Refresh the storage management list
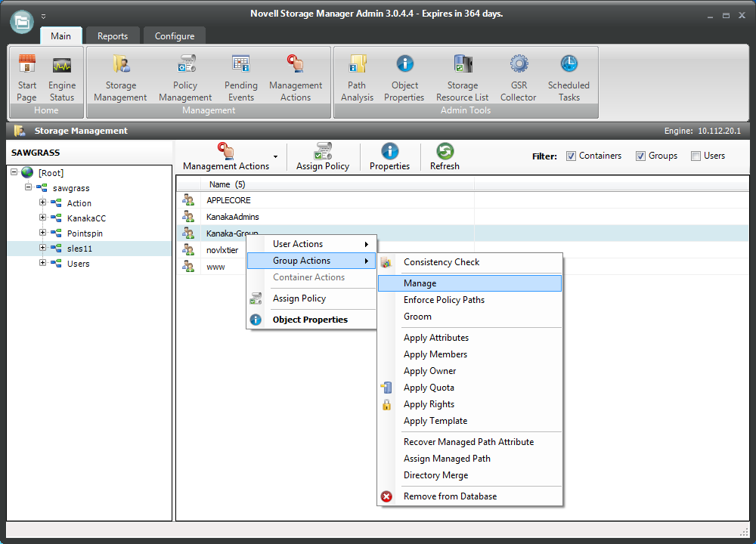The height and width of the screenshot is (544, 756). click(x=445, y=156)
